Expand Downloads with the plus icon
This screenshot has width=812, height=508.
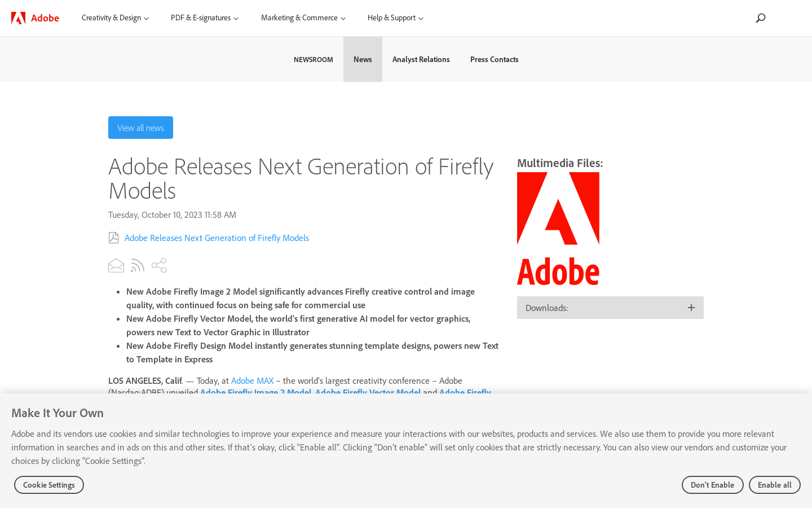point(691,308)
